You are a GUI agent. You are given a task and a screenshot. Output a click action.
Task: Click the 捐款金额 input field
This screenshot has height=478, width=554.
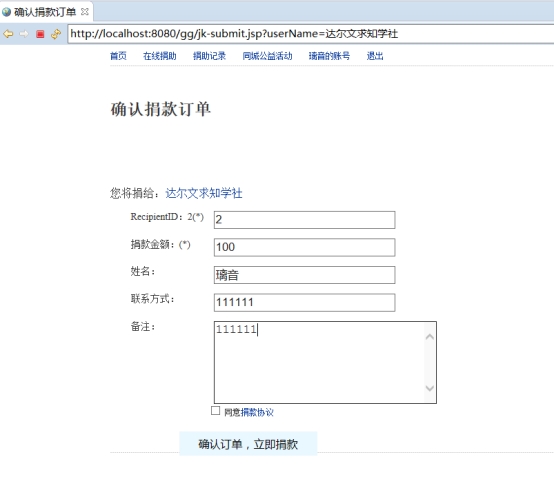(x=305, y=247)
